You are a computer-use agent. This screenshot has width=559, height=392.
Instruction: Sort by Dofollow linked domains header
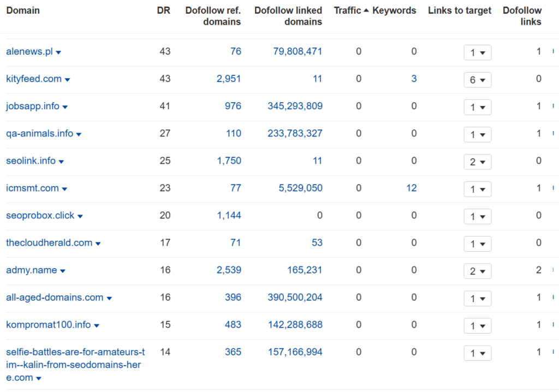[x=288, y=16]
